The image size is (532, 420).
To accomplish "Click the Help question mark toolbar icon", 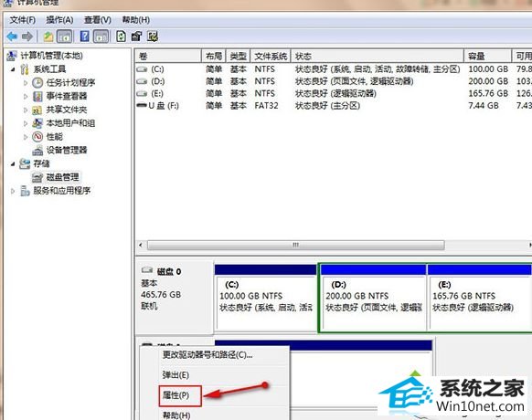I will point(84,37).
